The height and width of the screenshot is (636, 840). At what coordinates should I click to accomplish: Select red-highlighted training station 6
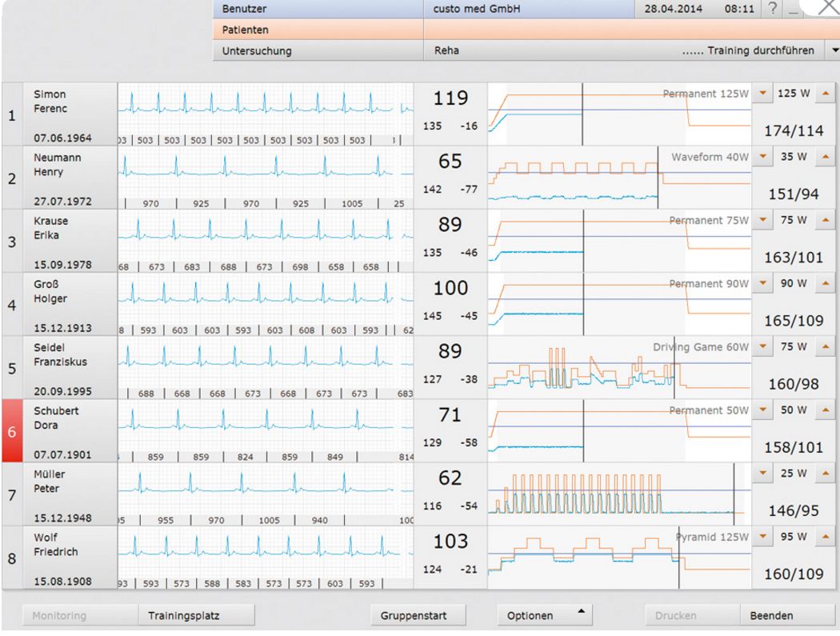[12, 431]
